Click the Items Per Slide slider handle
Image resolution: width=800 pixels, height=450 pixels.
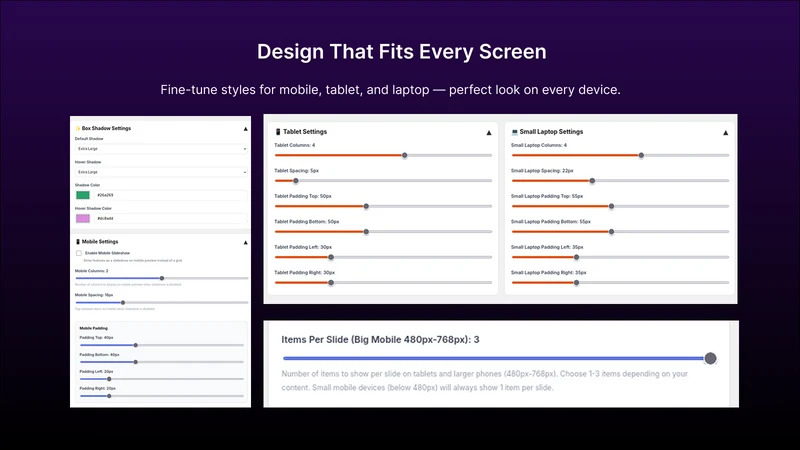click(710, 358)
